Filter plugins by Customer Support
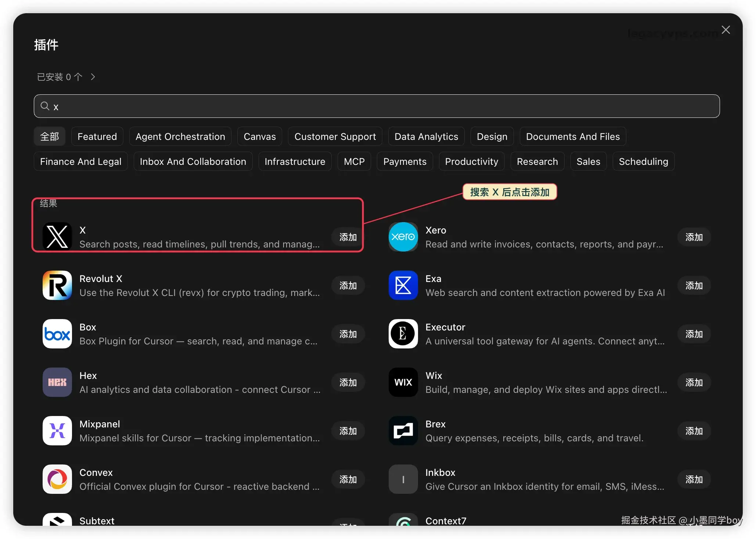The width and height of the screenshot is (756, 539). point(335,137)
